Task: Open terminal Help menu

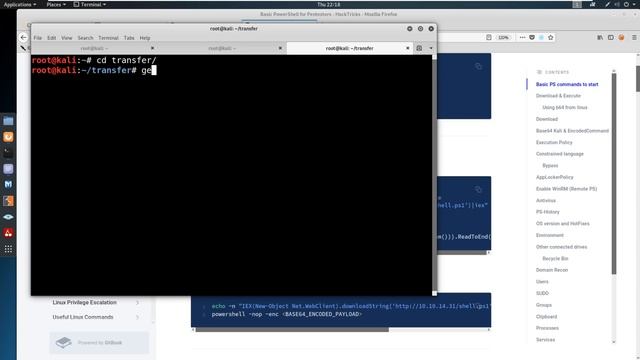Action: tap(145, 38)
